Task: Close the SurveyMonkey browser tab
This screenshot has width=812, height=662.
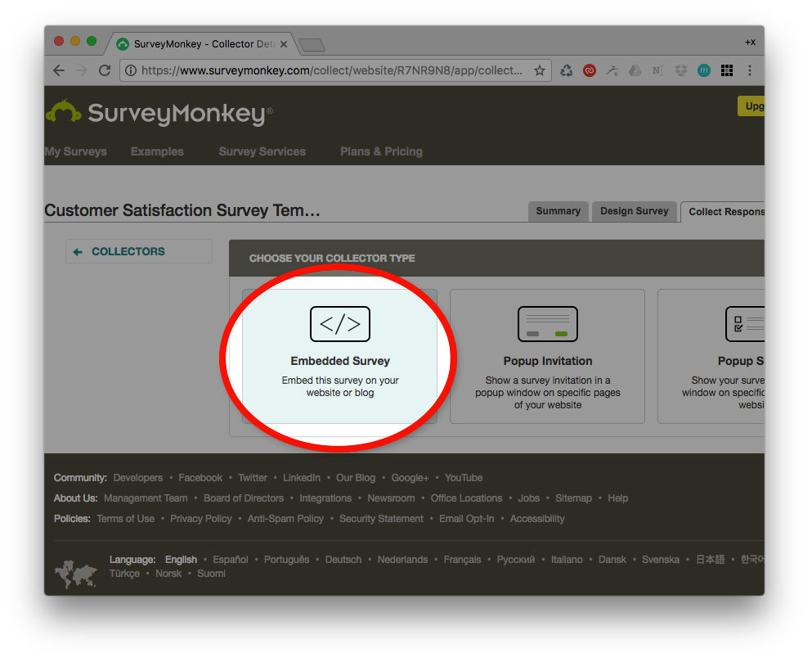Action: (x=284, y=44)
